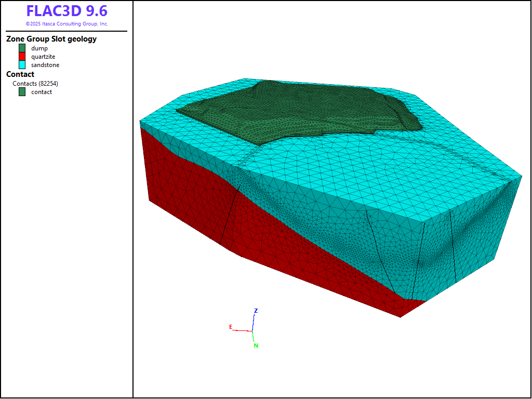Click the cyan sandstone legend swatch
The height and width of the screenshot is (399, 532).
[22, 65]
